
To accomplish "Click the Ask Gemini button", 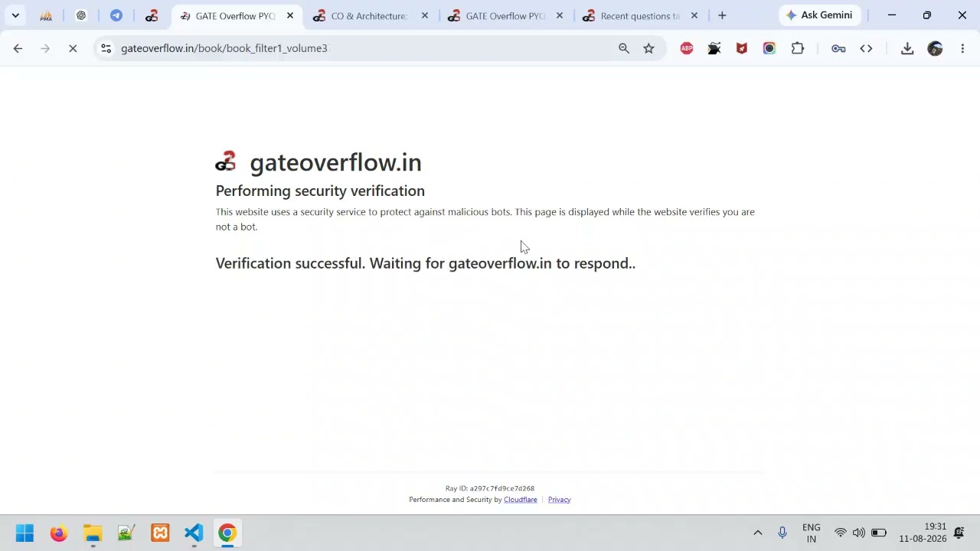I will 819,15.
